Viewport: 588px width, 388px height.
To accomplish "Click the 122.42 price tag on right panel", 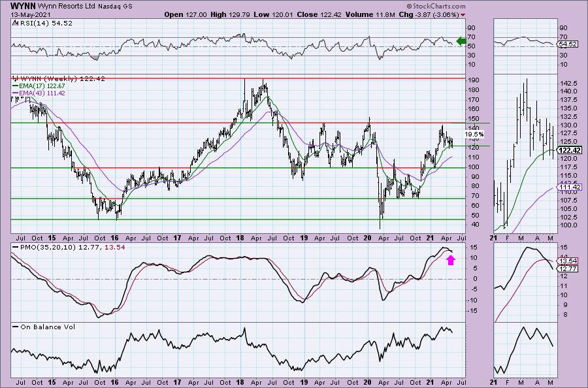I will [x=570, y=150].
